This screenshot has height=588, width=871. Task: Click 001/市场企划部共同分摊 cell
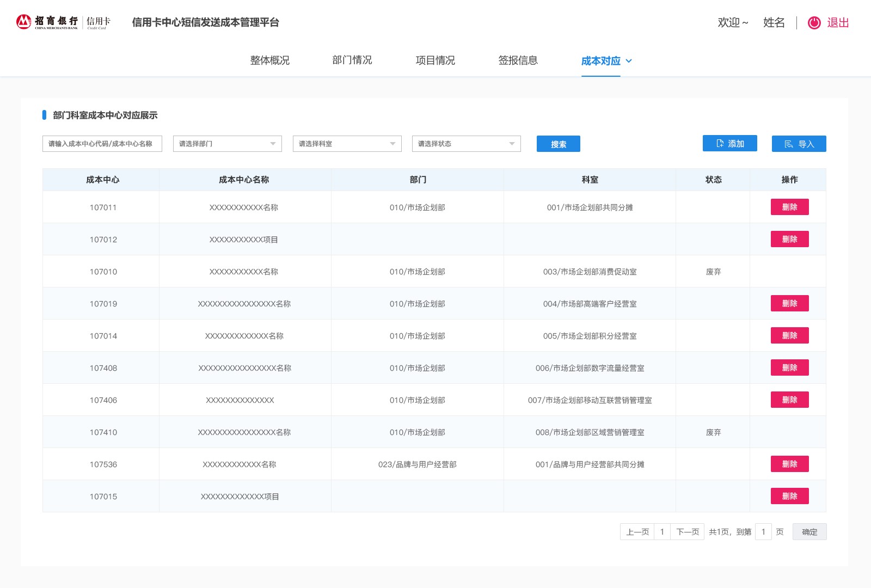[x=590, y=207]
